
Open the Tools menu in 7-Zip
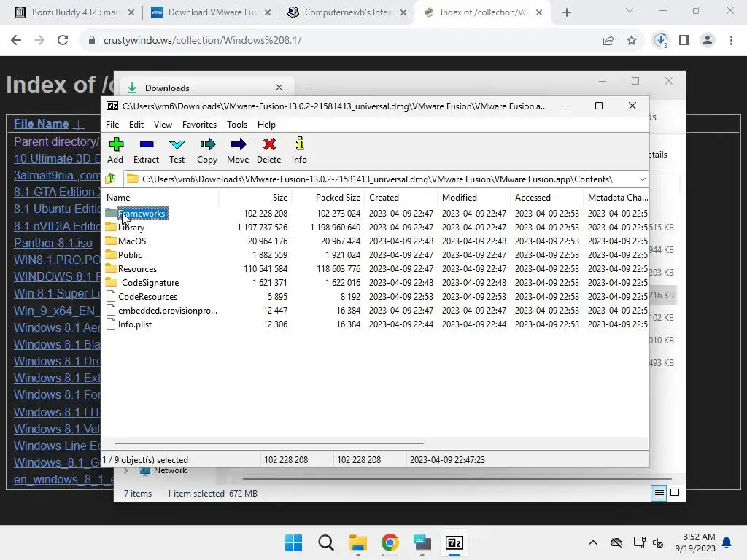237,124
